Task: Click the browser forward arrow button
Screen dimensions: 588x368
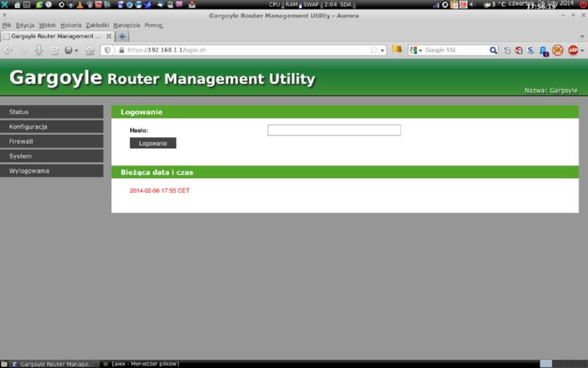Action: [24, 51]
